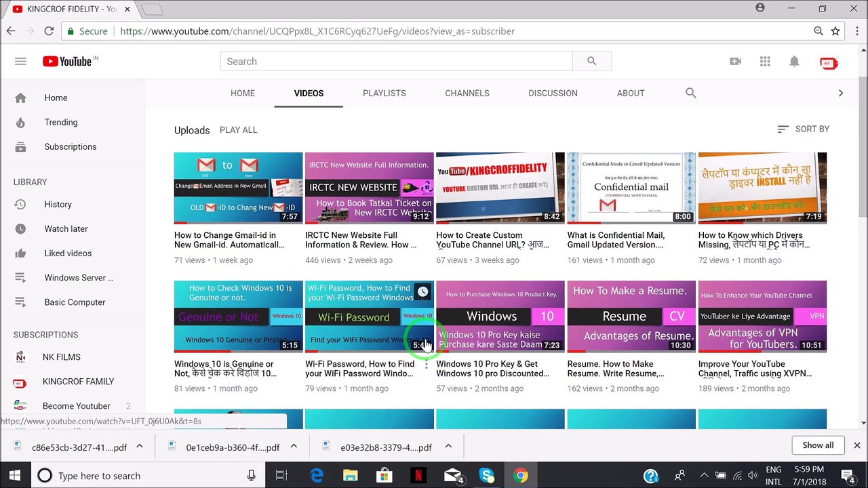The image size is (868, 488).
Task: Click Show all downloads button
Action: [818, 445]
